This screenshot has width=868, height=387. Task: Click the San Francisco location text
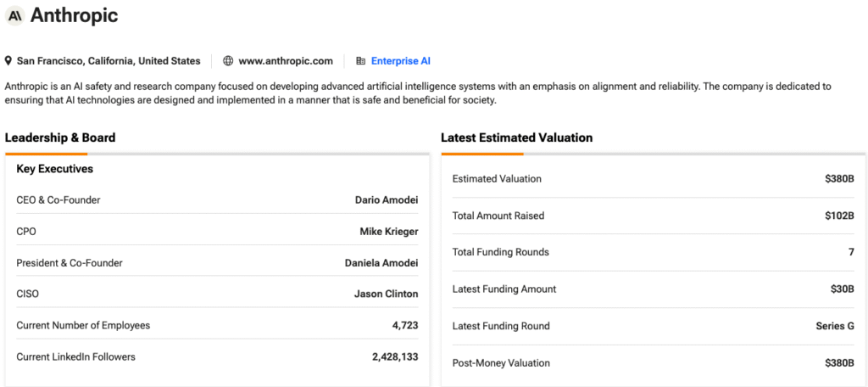(x=108, y=61)
